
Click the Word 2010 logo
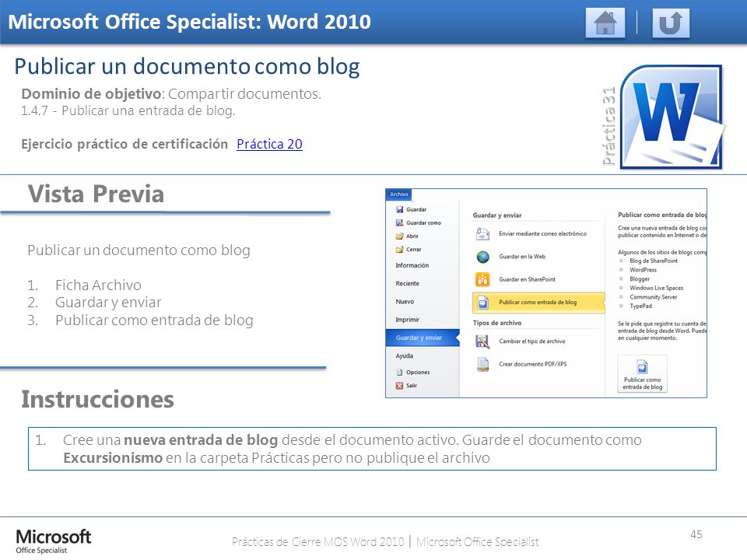point(672,117)
